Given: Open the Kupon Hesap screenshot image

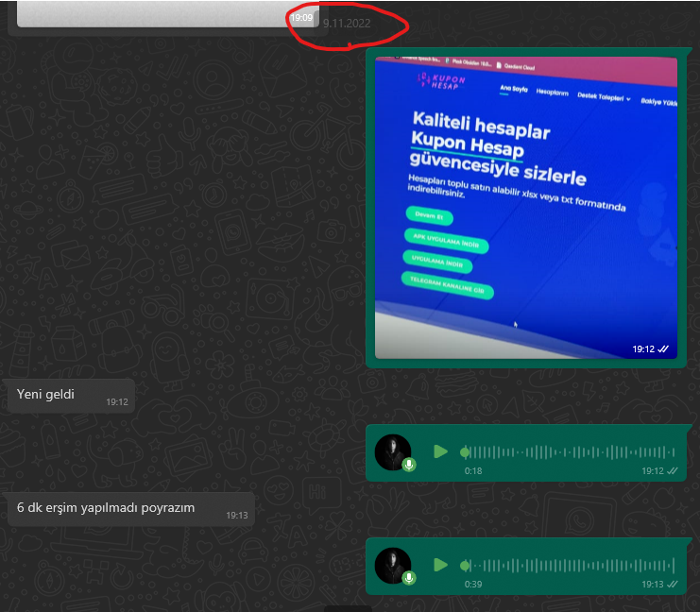Looking at the screenshot, I should [x=526, y=208].
